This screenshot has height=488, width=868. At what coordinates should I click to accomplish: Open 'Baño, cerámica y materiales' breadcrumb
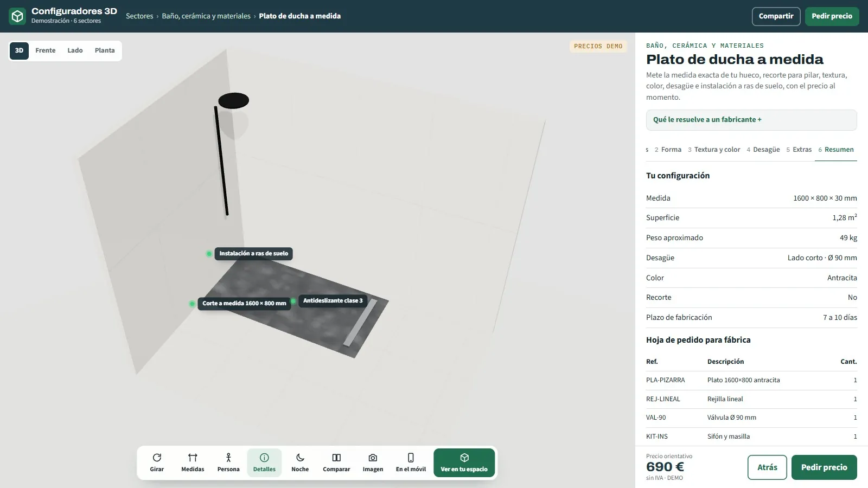point(206,16)
